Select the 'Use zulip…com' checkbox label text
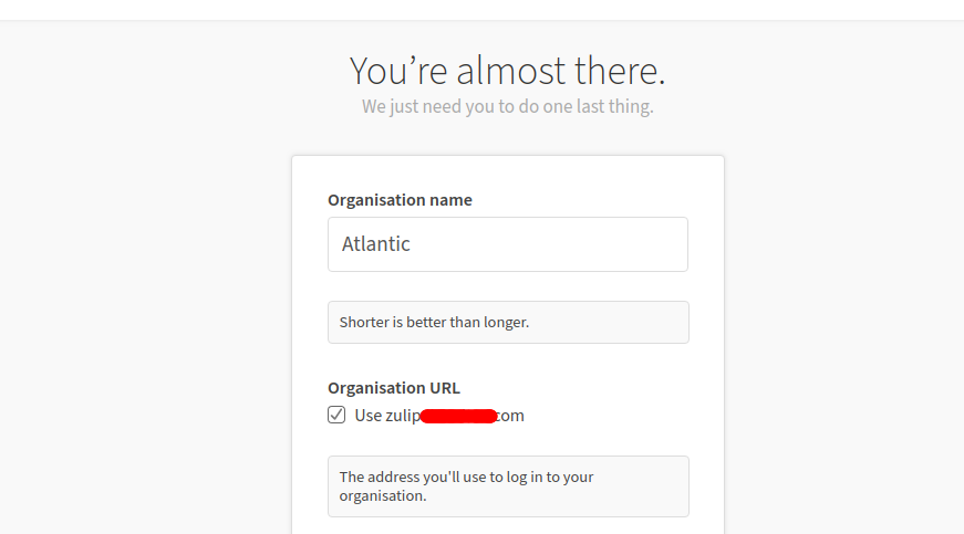964x534 pixels. (x=440, y=415)
